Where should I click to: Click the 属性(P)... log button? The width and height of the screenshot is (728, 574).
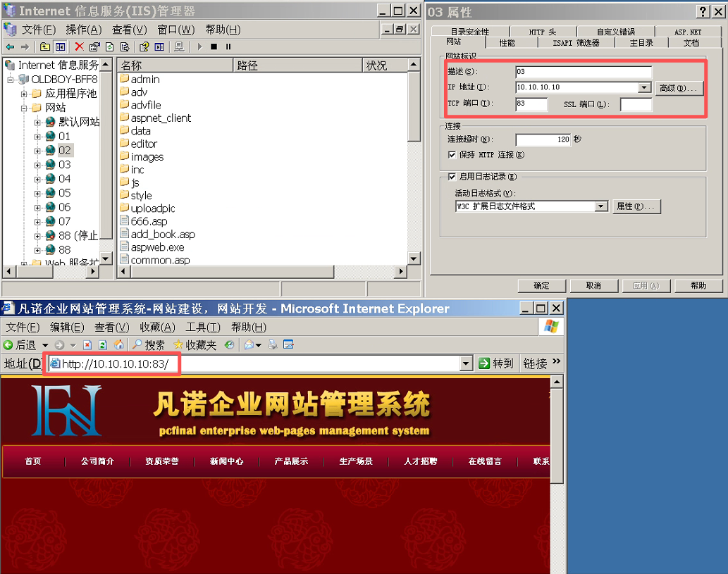point(636,206)
